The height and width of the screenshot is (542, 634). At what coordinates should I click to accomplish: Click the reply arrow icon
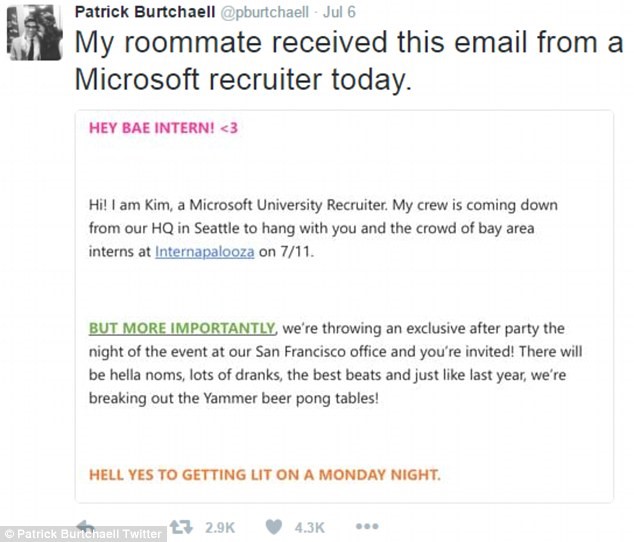[86, 525]
